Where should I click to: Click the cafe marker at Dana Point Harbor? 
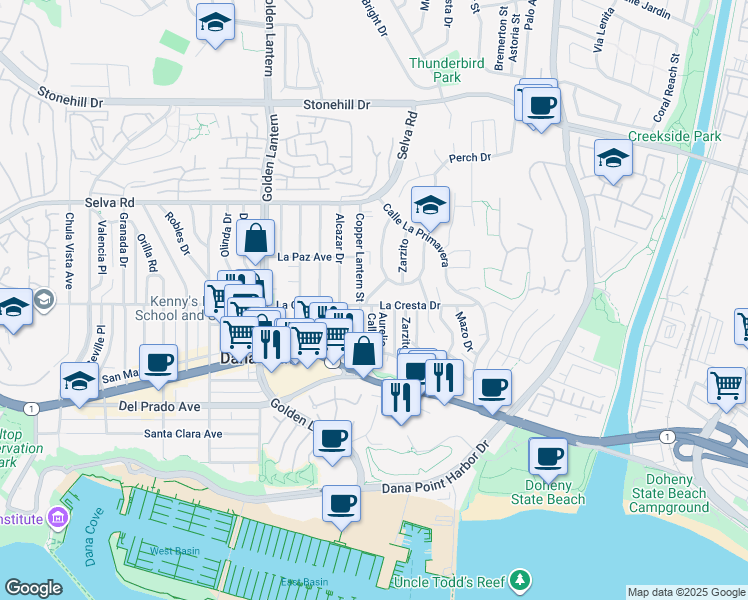point(341,505)
